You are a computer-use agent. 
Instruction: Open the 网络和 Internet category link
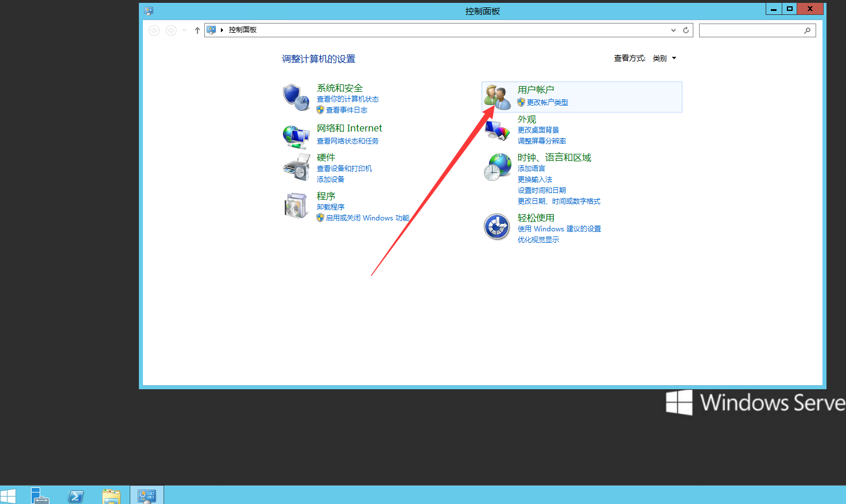tap(350, 128)
